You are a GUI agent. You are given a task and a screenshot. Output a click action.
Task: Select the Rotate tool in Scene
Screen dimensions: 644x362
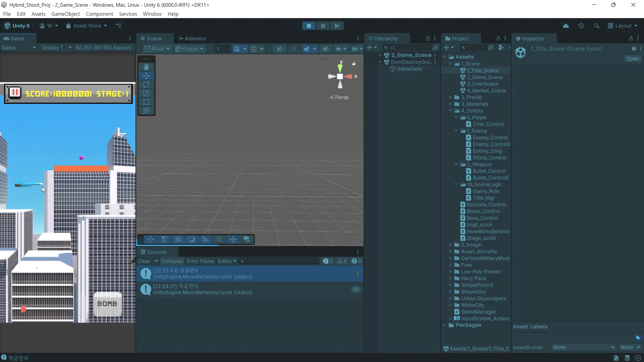[x=146, y=84]
